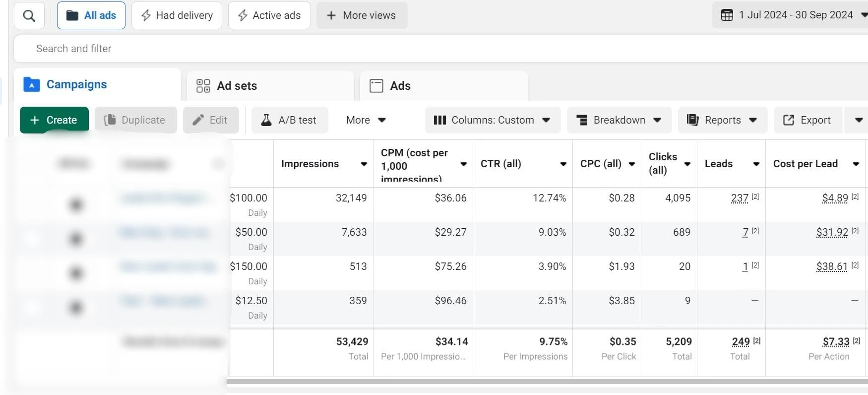Image resolution: width=868 pixels, height=395 pixels.
Task: Open Cost per Lead column menu arrow
Action: click(856, 164)
